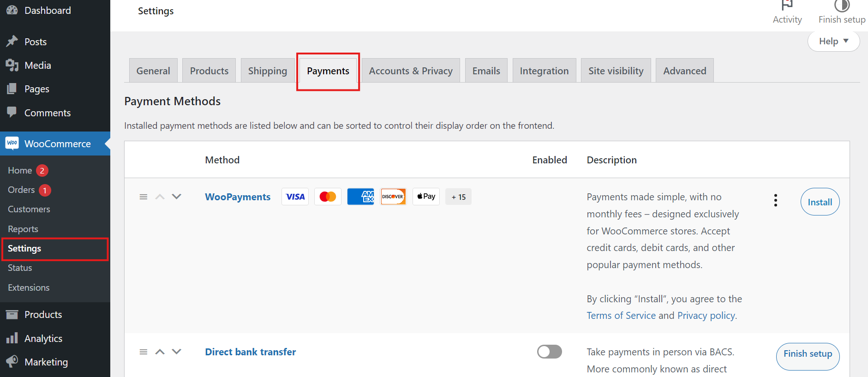Click the Method column header
This screenshot has width=868, height=377.
(x=222, y=160)
